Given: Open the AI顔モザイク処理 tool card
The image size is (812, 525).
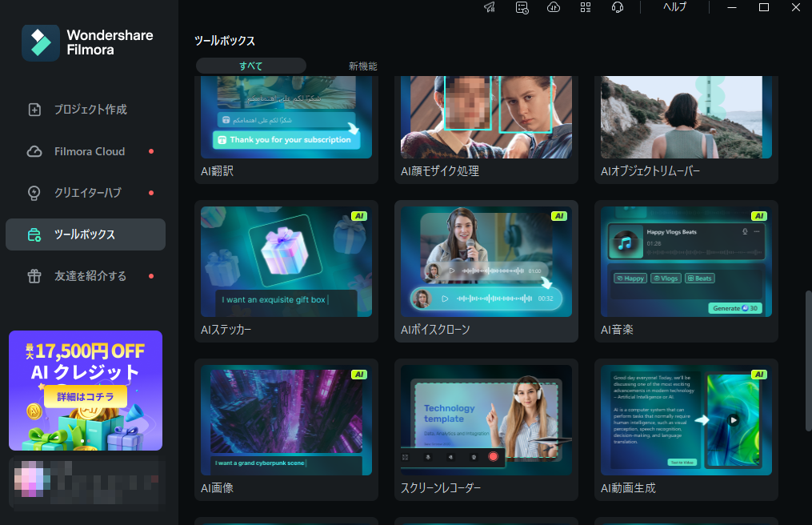Looking at the screenshot, I should pos(486,130).
